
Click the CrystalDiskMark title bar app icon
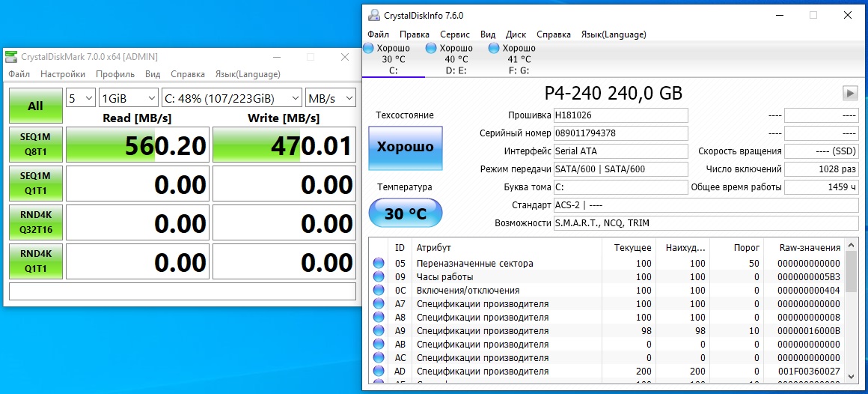[11, 56]
